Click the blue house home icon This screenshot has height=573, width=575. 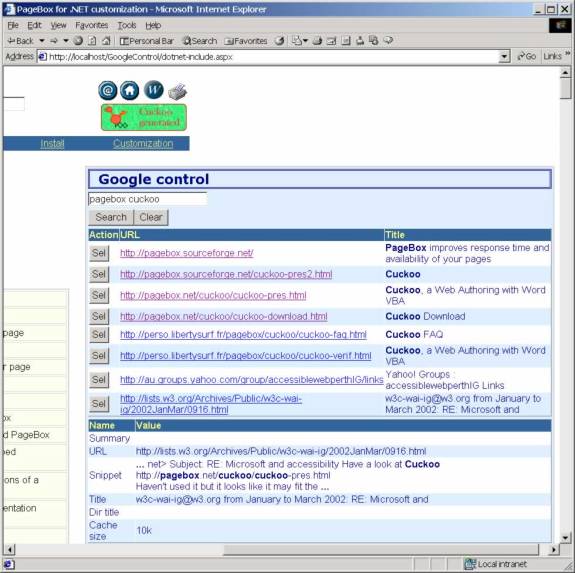tap(130, 90)
